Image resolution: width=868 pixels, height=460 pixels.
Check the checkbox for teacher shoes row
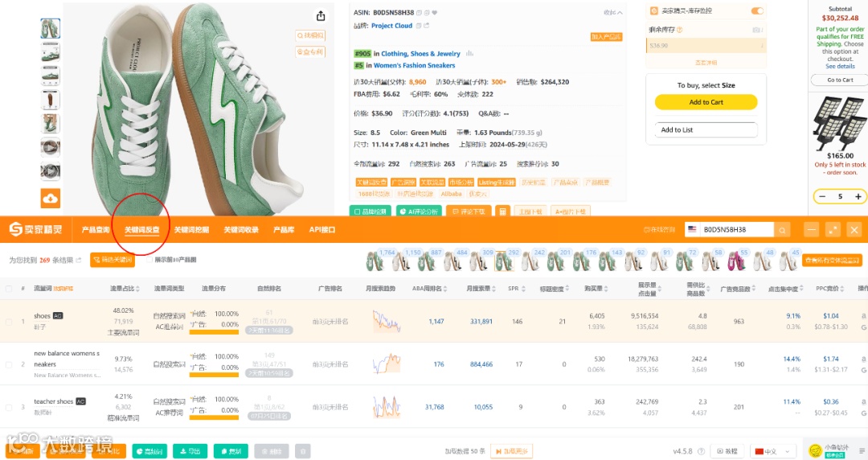tap(8, 408)
